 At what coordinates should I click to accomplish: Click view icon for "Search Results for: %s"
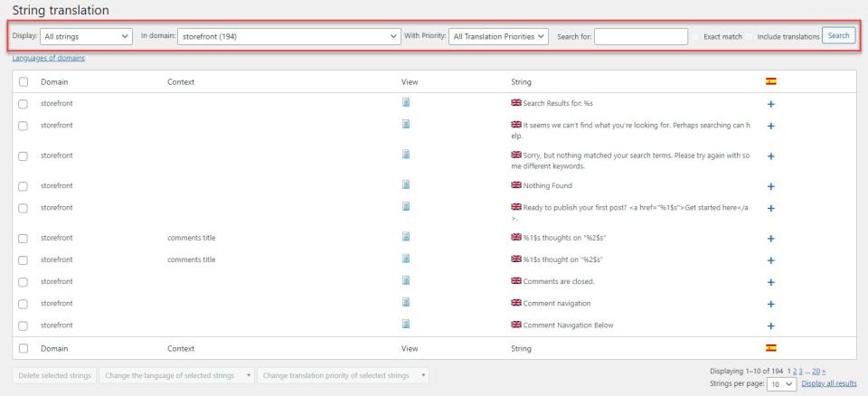406,103
